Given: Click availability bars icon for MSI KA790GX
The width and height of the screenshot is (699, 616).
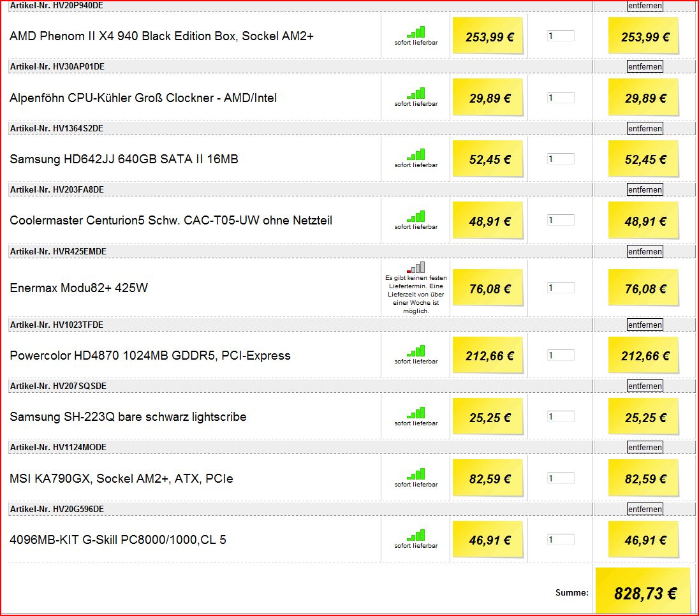Looking at the screenshot, I should [x=416, y=474].
